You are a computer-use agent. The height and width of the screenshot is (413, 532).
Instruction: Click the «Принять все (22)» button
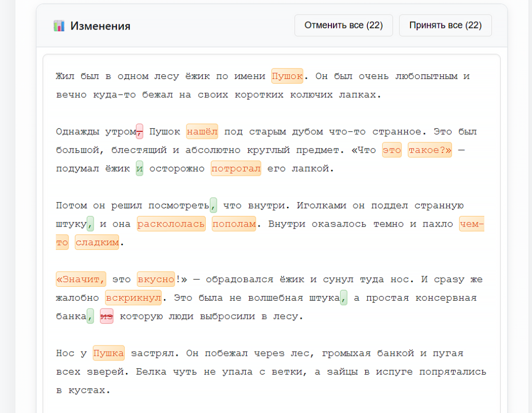pos(445,25)
